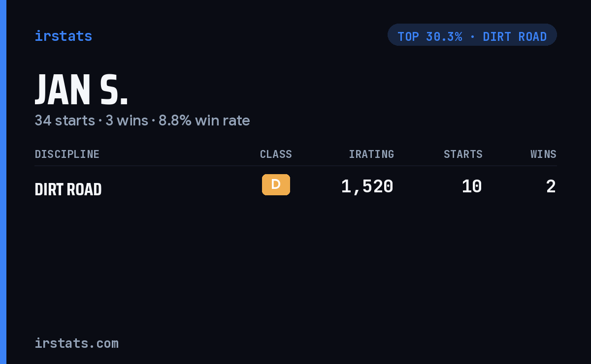The image size is (591, 364).
Task: Click the DIRT ROAD text in top badge
Action: pyautogui.click(x=515, y=37)
